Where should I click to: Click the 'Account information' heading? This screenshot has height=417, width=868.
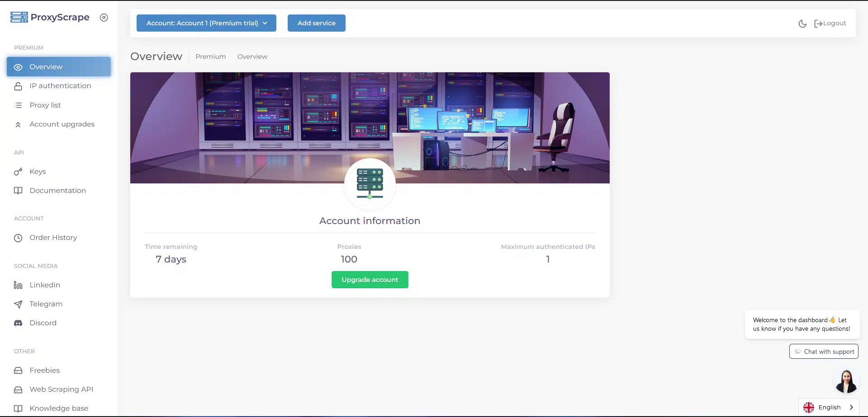(370, 221)
